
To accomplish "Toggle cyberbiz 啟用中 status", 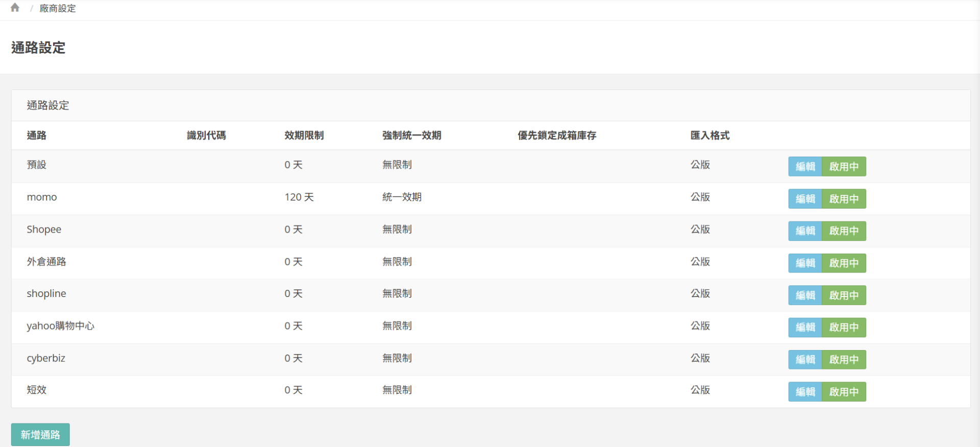I will tap(844, 359).
